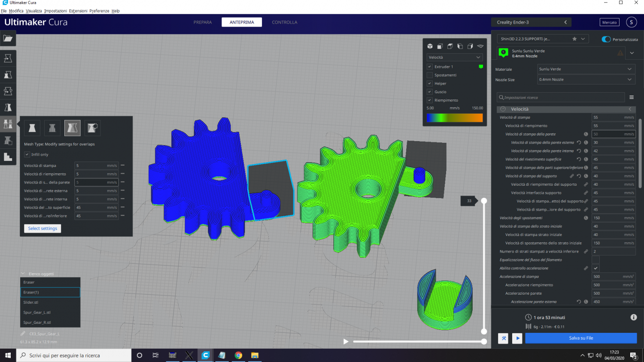The height and width of the screenshot is (362, 644).
Task: Click the Impostazioni ricerca search field
Action: [561, 97]
